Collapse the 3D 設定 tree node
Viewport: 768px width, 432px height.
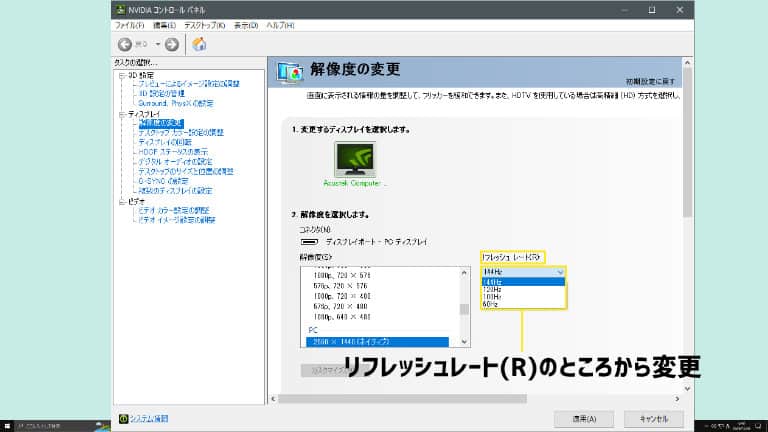[122, 75]
